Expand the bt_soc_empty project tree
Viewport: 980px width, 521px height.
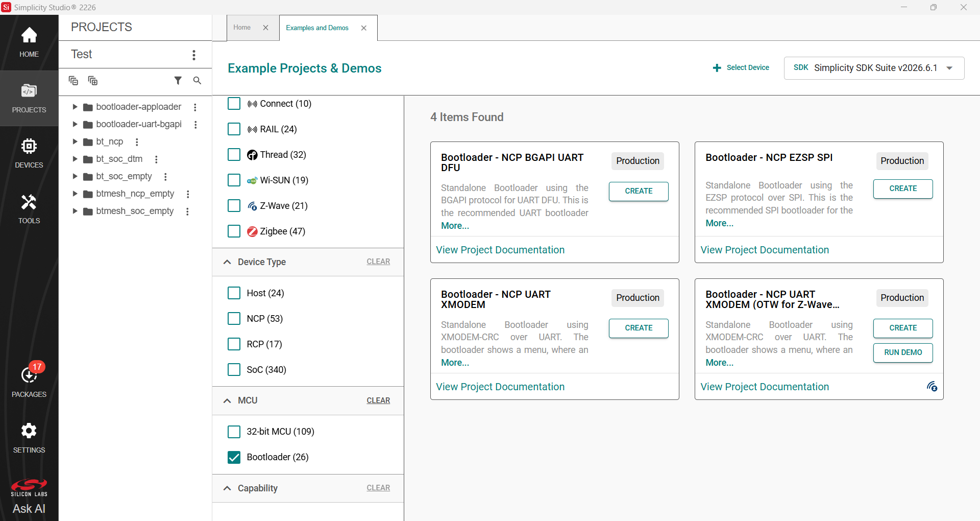tap(75, 176)
